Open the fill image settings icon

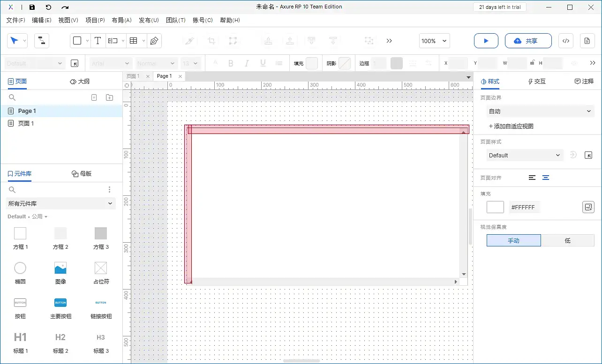pos(588,207)
